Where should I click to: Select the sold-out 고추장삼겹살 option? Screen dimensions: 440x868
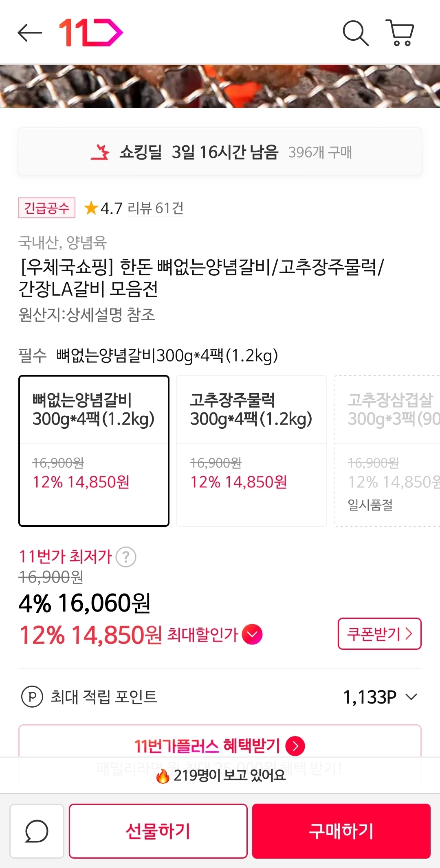pyautogui.click(x=387, y=451)
